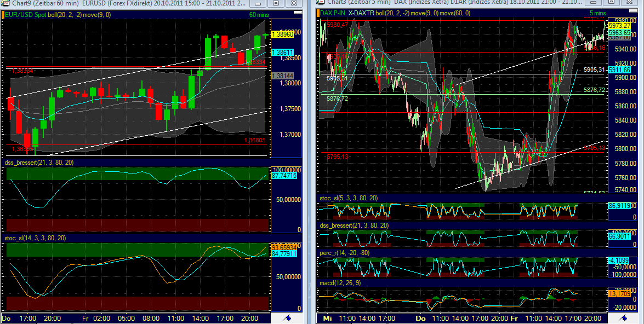Viewport: 644px width, 324px height.
Task: Open the 5 mins timeframe selector
Action: click(597, 13)
